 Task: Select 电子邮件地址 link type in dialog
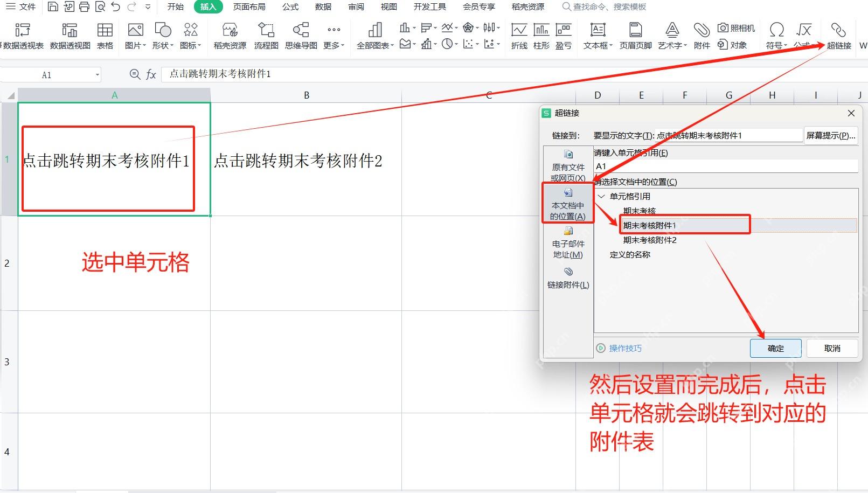(x=568, y=242)
